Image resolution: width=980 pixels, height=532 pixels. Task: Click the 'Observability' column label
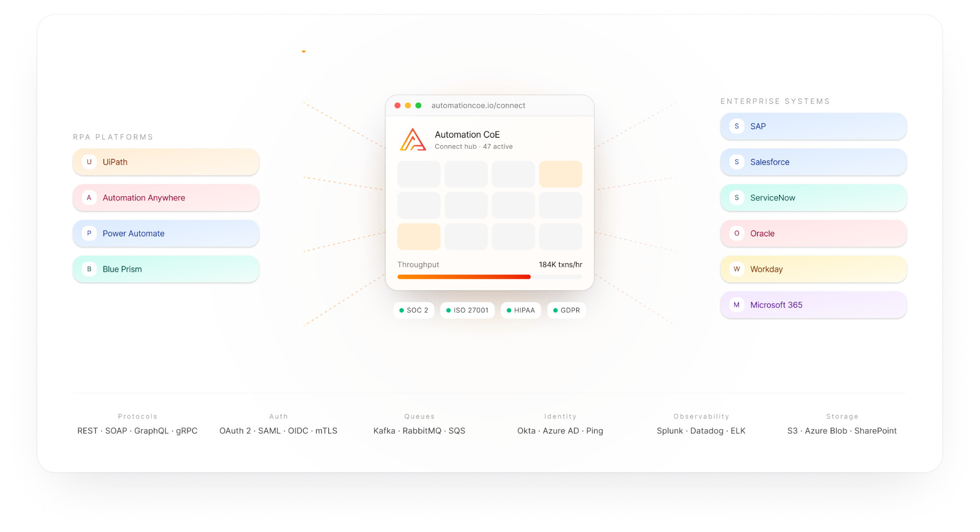tap(701, 416)
